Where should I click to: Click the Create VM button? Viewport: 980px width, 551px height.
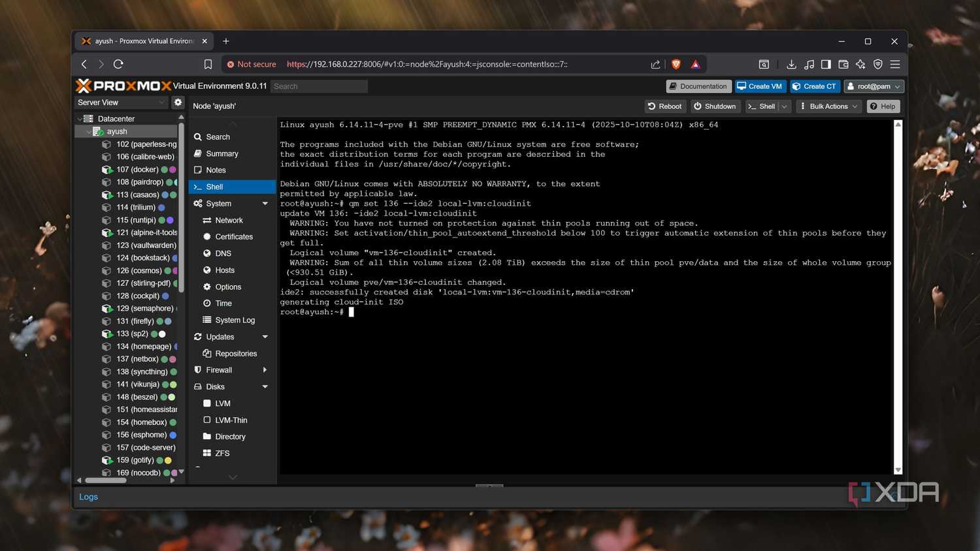759,86
